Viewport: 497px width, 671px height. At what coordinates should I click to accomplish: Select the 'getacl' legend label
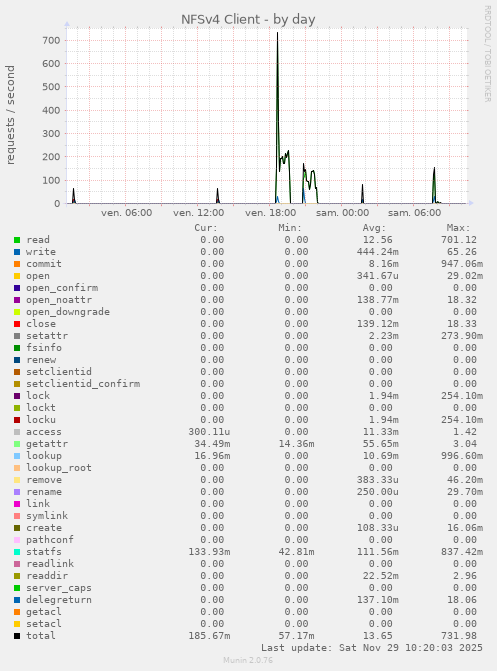coord(44,612)
